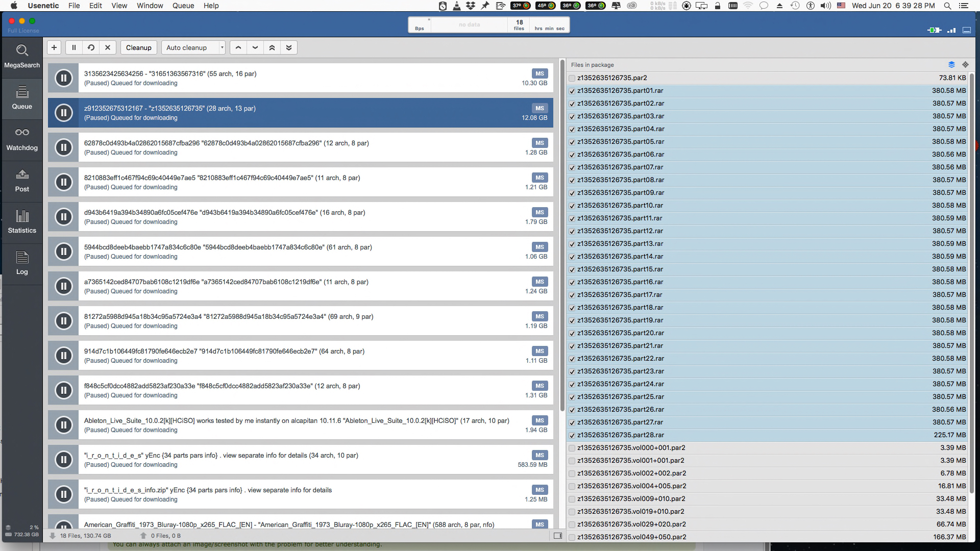Screen dimensions: 980x551
Task: Click pause icon for d943b6419a394b download
Action: 64,217
